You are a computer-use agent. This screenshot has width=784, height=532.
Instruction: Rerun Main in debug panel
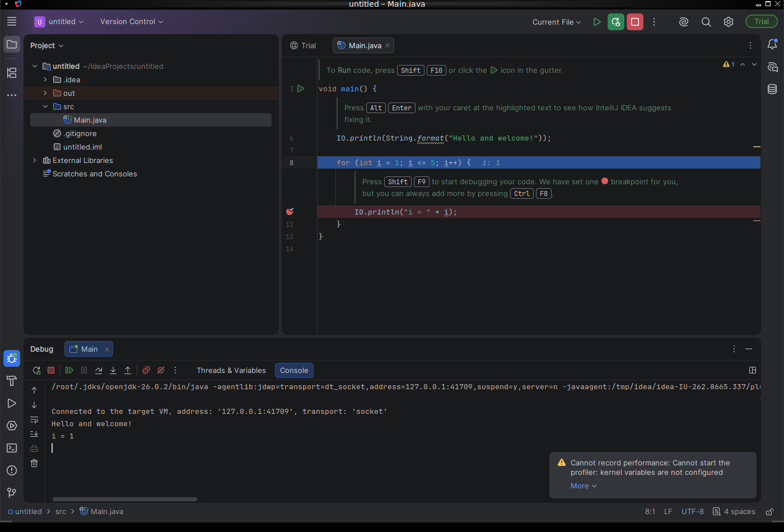pos(36,370)
